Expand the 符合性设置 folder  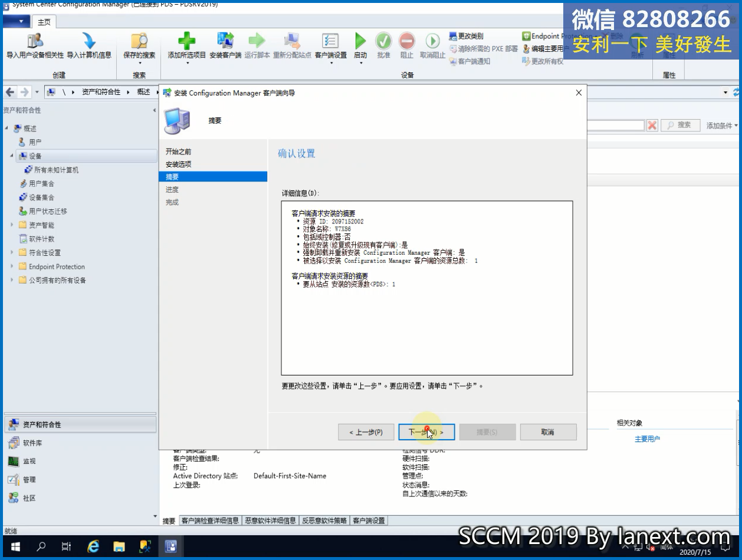coord(12,253)
